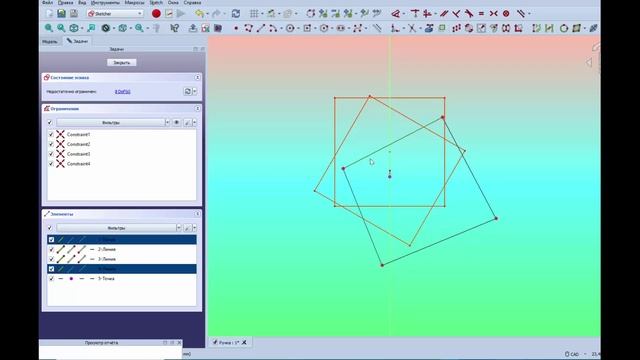Collapse the elements section
The width and height of the screenshot is (640, 360).
[198, 214]
